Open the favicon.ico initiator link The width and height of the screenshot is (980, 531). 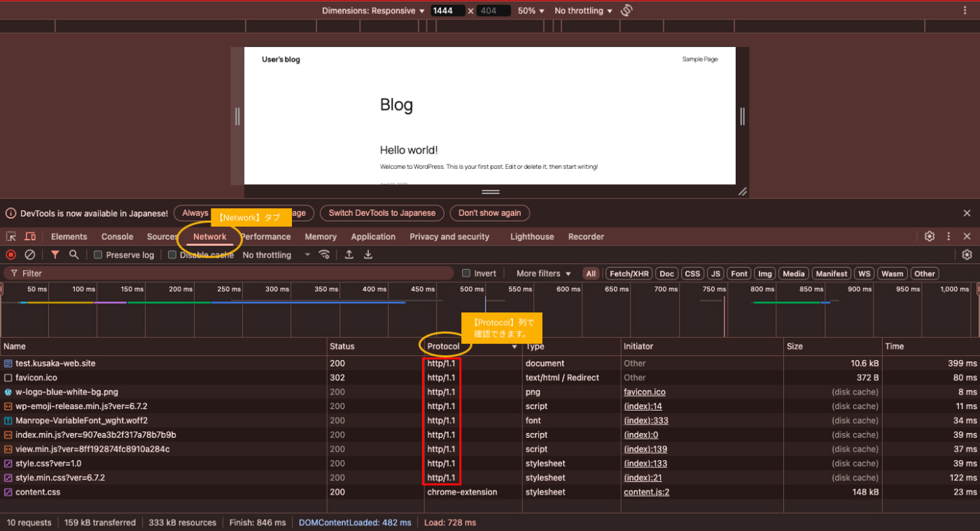coord(644,392)
